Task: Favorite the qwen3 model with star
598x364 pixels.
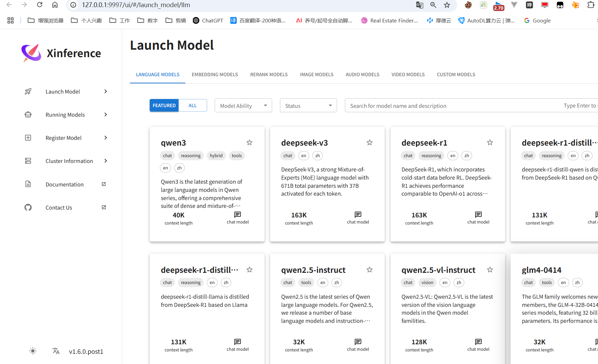Action: pyautogui.click(x=249, y=143)
